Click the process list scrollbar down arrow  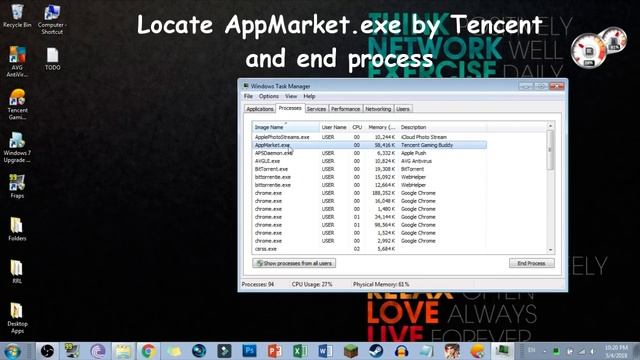[550, 250]
